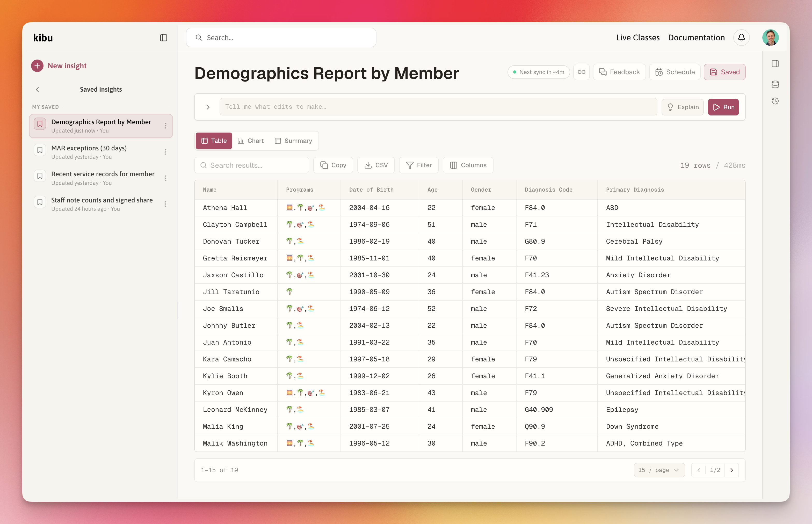Click the Next sync in ~4m status

pyautogui.click(x=538, y=72)
